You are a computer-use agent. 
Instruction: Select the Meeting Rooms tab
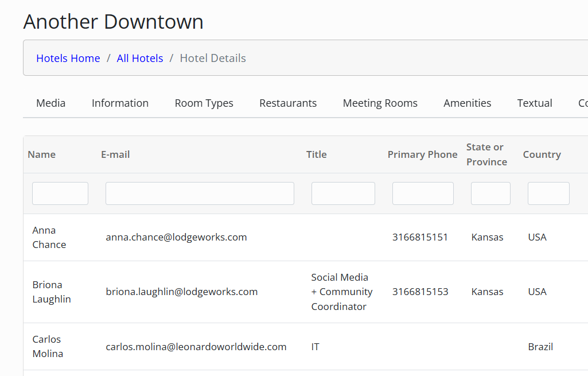[x=380, y=103]
